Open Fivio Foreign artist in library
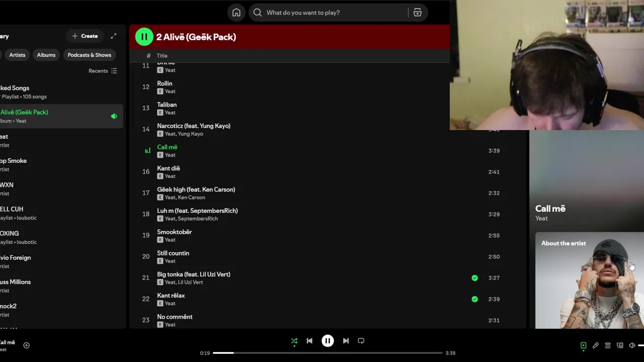 coord(60,261)
